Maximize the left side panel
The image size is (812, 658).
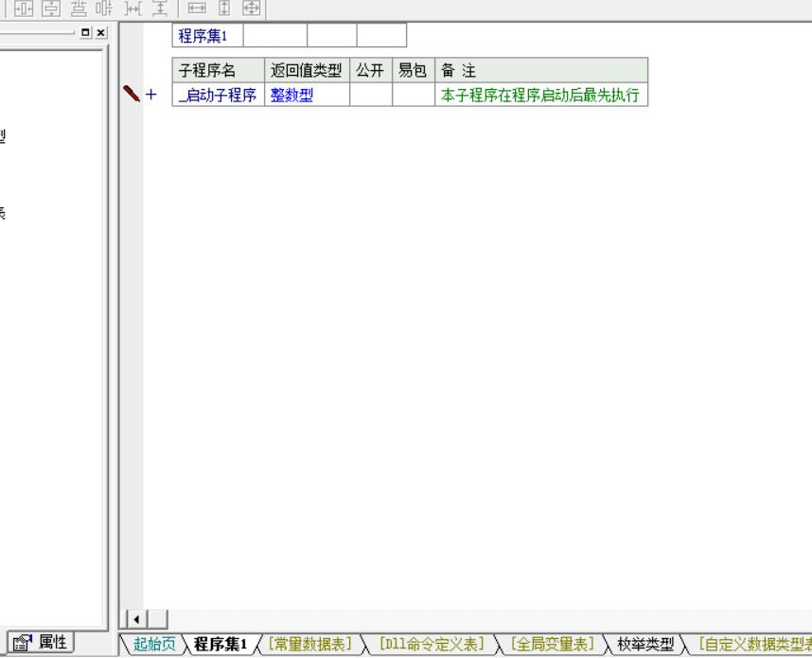pyautogui.click(x=86, y=32)
